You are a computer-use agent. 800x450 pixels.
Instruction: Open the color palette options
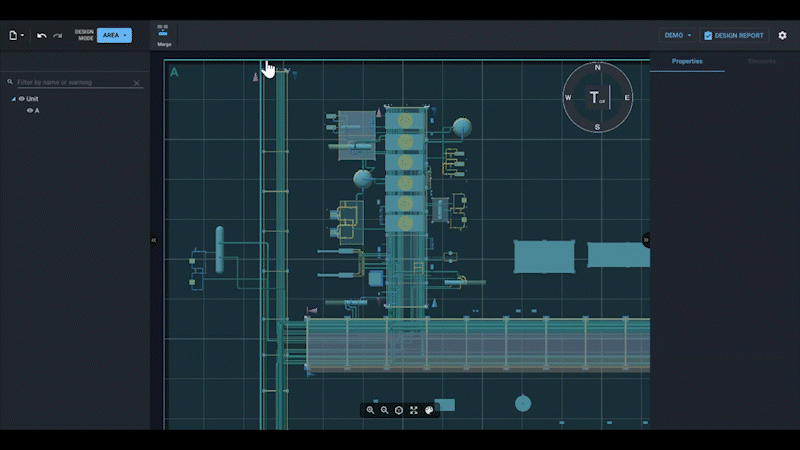429,410
